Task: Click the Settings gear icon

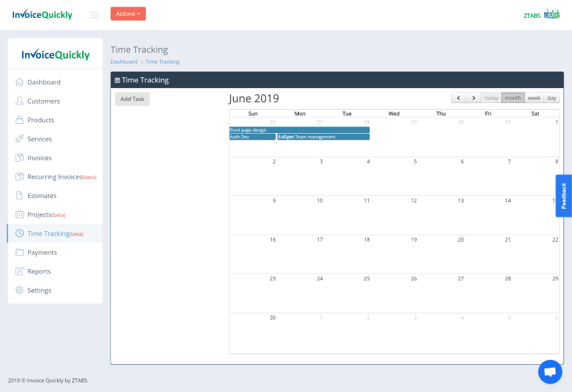Action: [x=19, y=290]
